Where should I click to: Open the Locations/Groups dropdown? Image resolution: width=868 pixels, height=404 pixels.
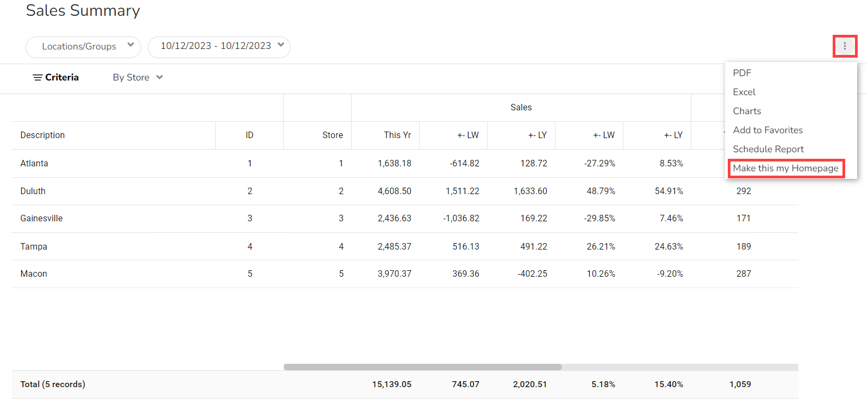[x=83, y=47]
